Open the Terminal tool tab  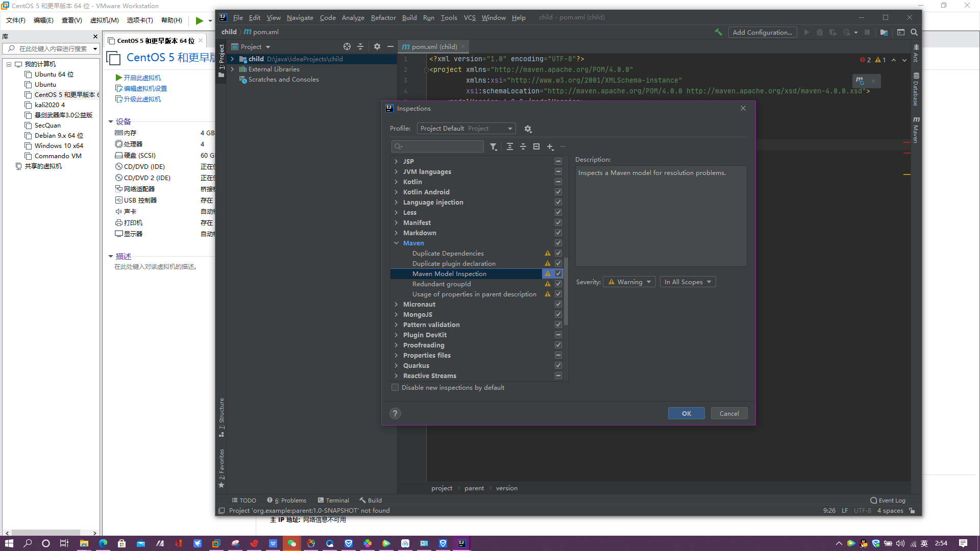coord(333,500)
